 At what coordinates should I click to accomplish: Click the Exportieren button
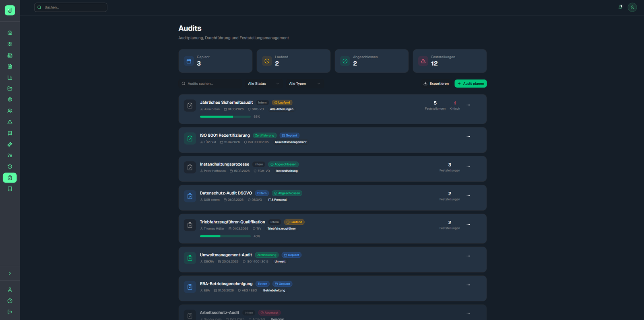436,84
